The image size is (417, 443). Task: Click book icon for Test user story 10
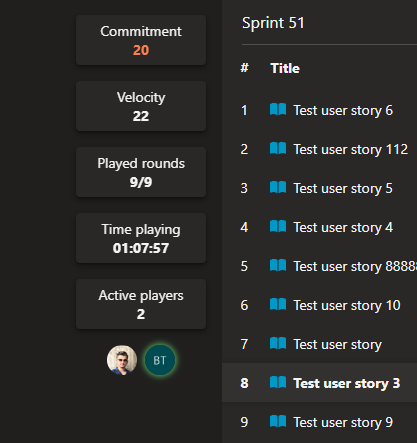pos(278,304)
